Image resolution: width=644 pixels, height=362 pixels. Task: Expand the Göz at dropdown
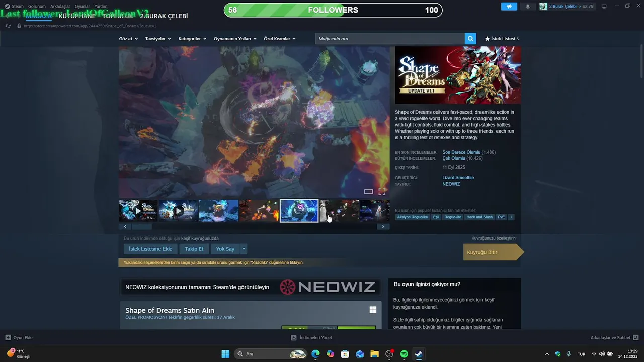128,39
